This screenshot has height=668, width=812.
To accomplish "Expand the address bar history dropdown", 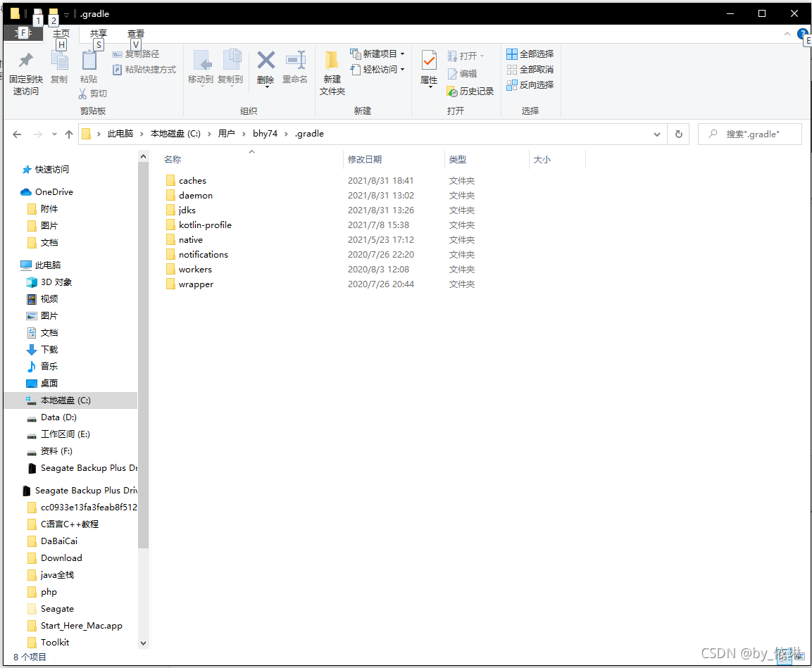I will click(656, 134).
